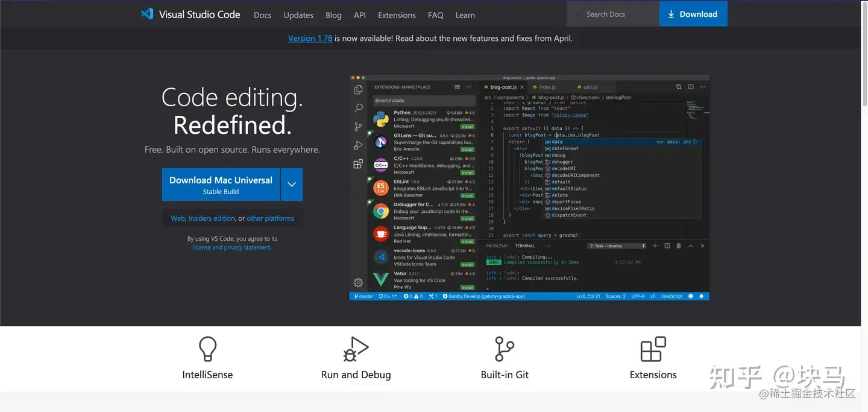Image resolution: width=868 pixels, height=412 pixels.
Task: Open the API menu item
Action: click(x=360, y=15)
